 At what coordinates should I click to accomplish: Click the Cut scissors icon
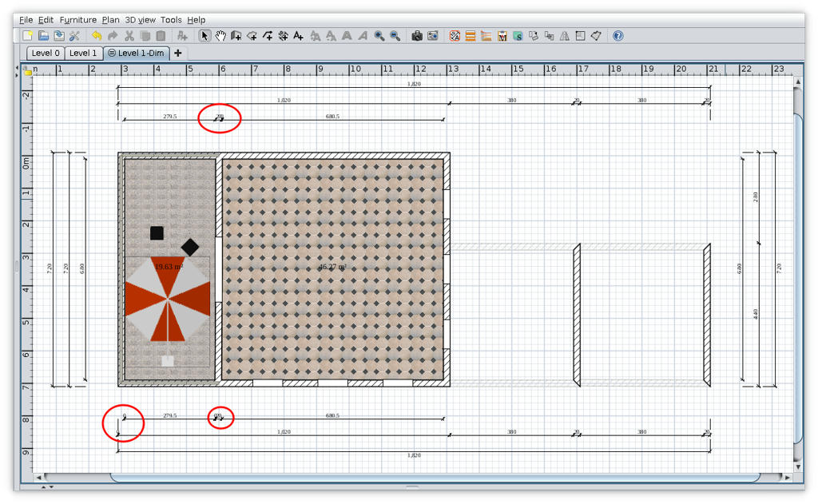129,36
